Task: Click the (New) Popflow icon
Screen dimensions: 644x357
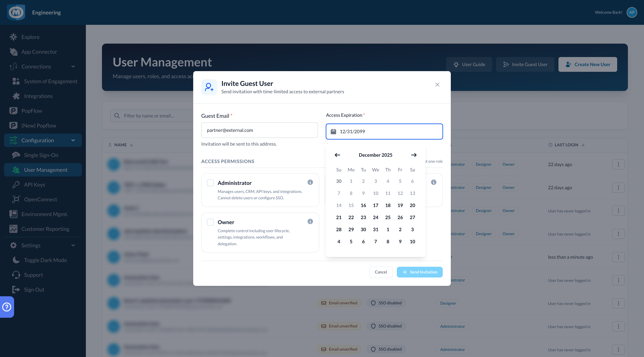Action: [x=13, y=125]
